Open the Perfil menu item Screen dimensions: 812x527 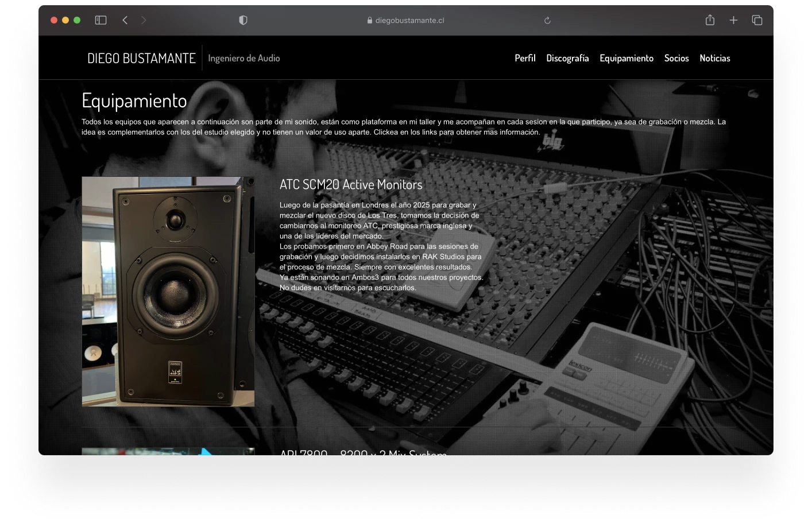525,58
